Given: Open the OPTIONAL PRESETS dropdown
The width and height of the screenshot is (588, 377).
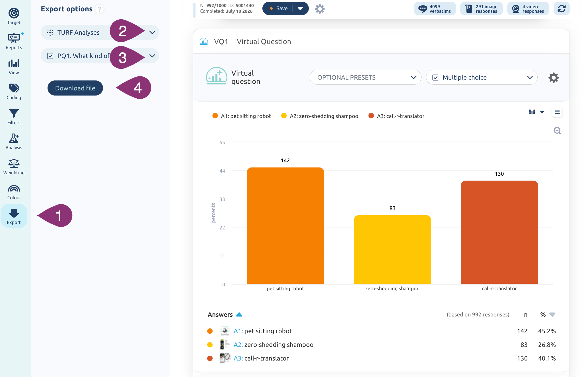Looking at the screenshot, I should coord(365,77).
